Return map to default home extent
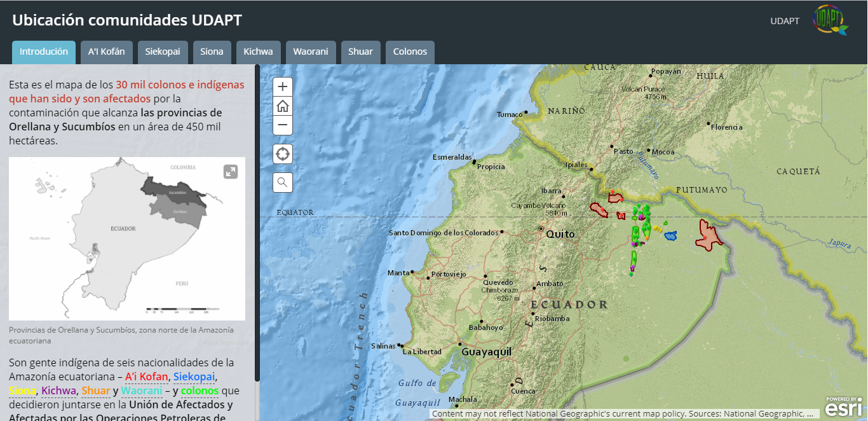 coord(283,106)
